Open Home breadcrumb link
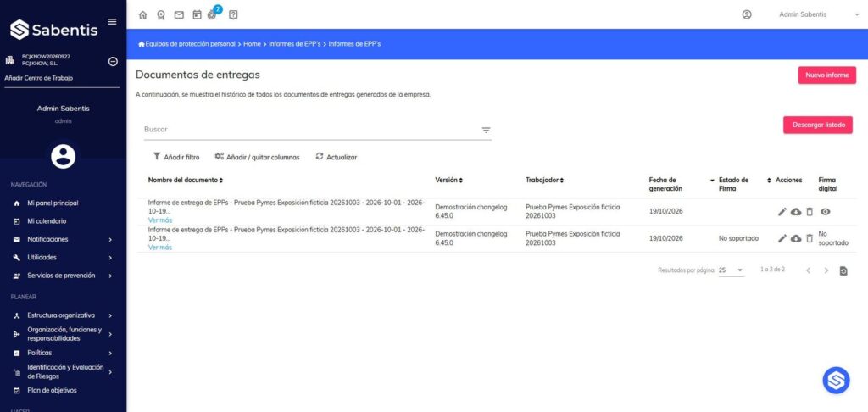 252,44
